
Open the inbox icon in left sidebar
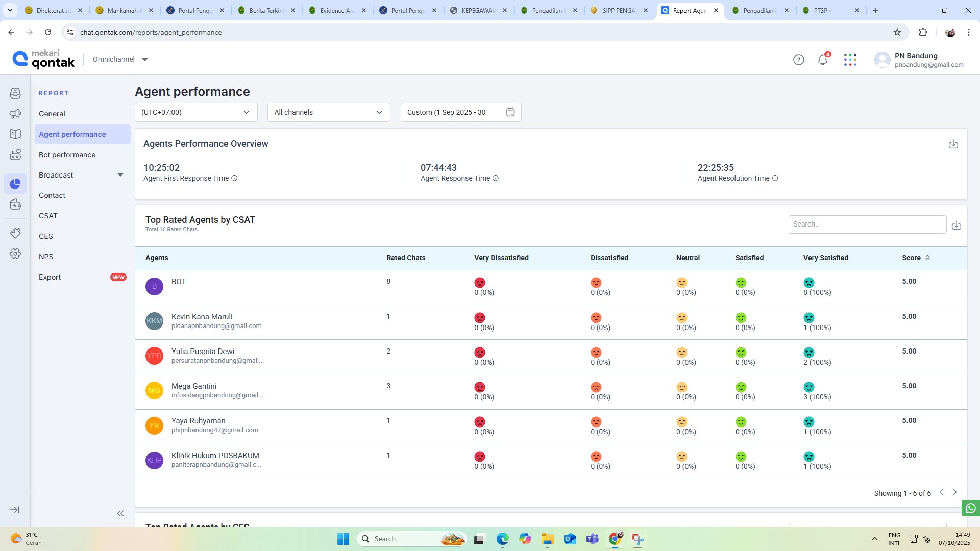tap(15, 93)
